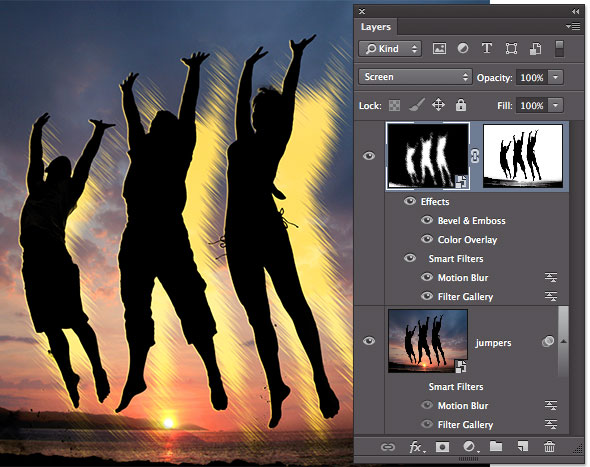Click the lock transparent pixels icon
The image size is (590, 467).
tap(394, 105)
